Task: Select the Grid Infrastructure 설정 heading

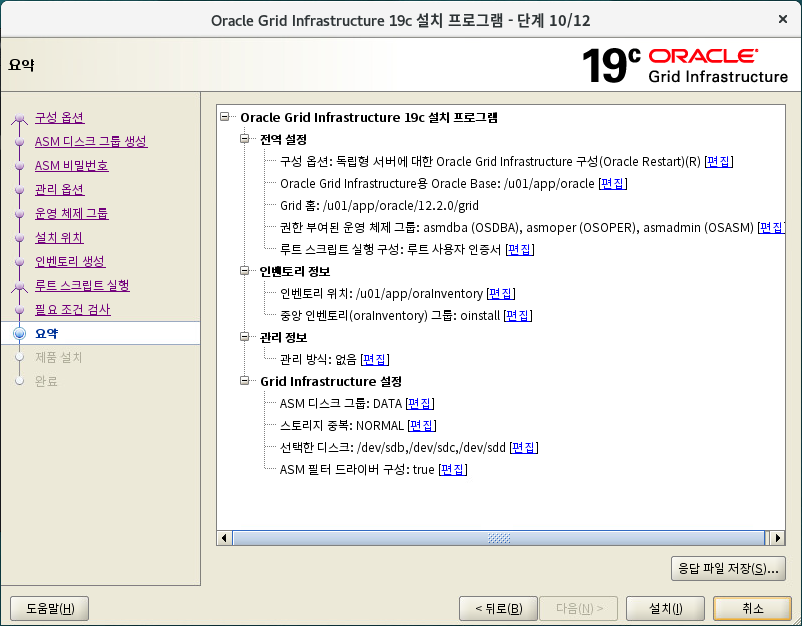Action: click(x=330, y=382)
